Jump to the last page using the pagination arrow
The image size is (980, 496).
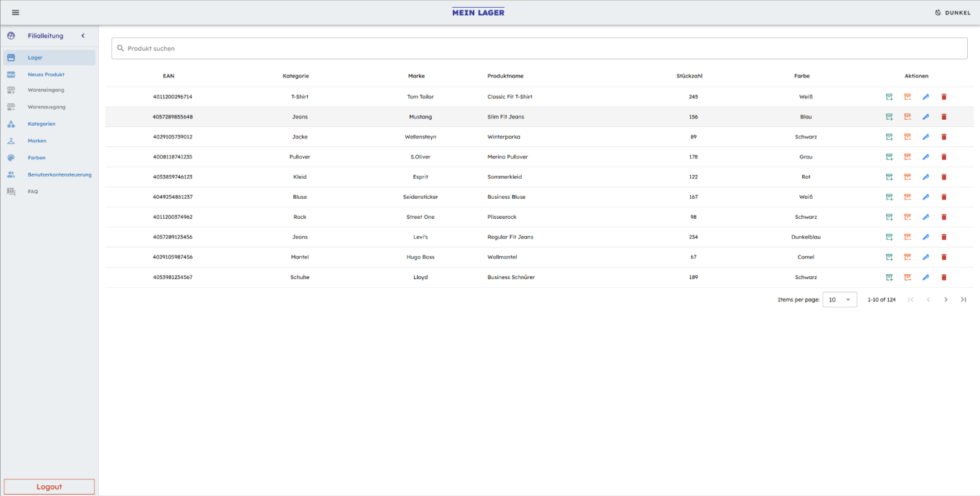[x=963, y=299]
